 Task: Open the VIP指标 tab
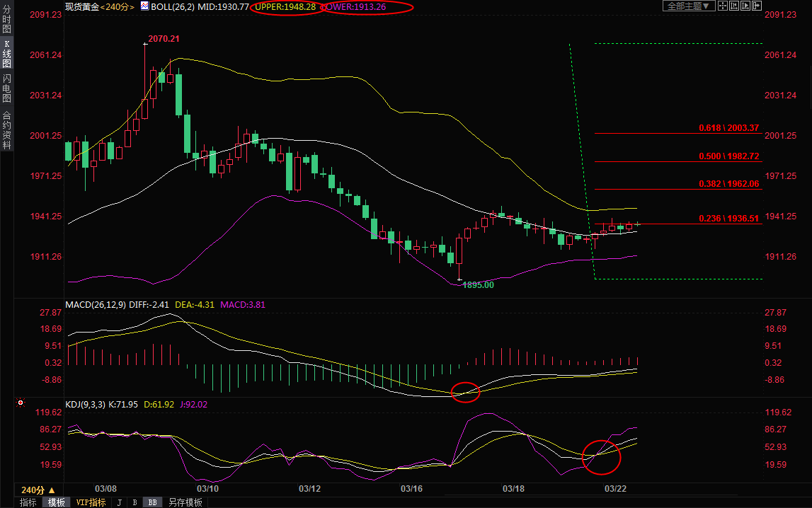(x=91, y=502)
